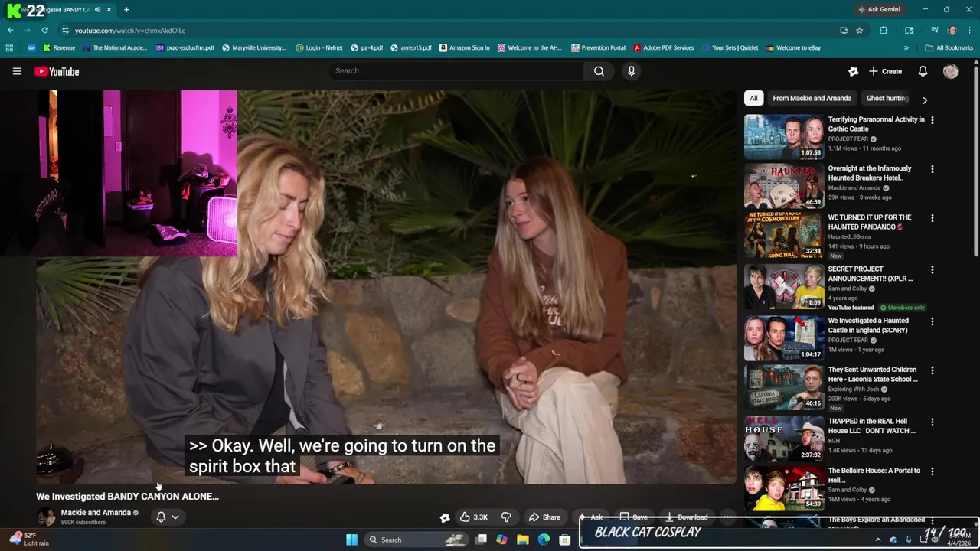Open Microsoft Edge from taskbar
The image size is (980, 551).
pos(544,540)
